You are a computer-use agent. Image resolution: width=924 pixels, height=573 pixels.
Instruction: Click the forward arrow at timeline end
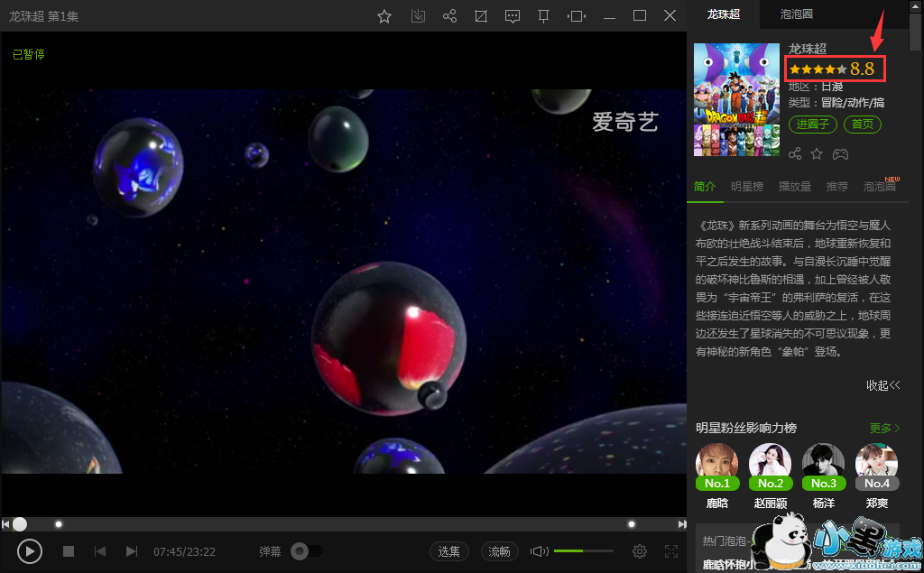tap(682, 523)
